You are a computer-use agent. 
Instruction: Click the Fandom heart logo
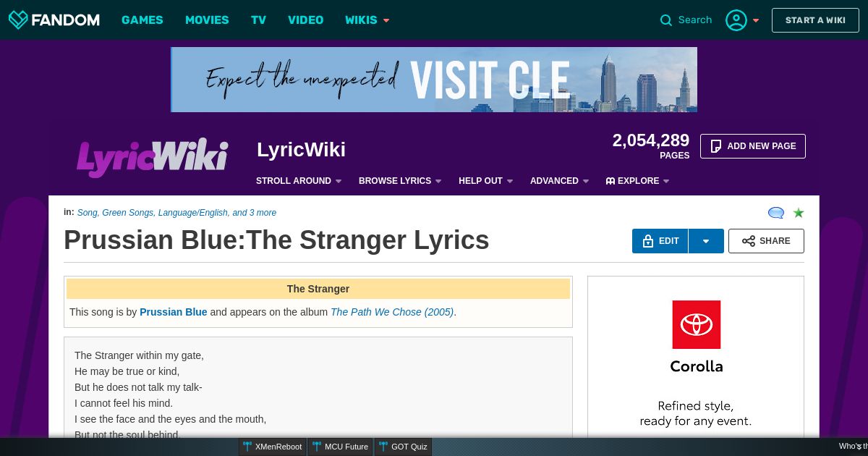(18, 20)
